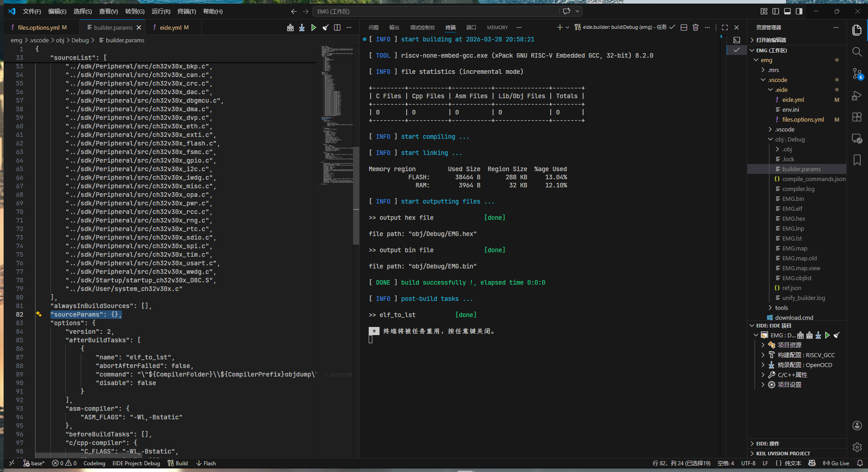Switch to the eide.yml editor tab

(x=171, y=27)
